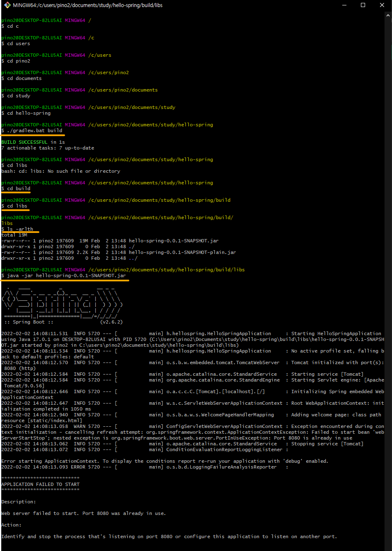The image size is (392, 551).
Task: Click 'No active profile set' log line
Action: 193,351
